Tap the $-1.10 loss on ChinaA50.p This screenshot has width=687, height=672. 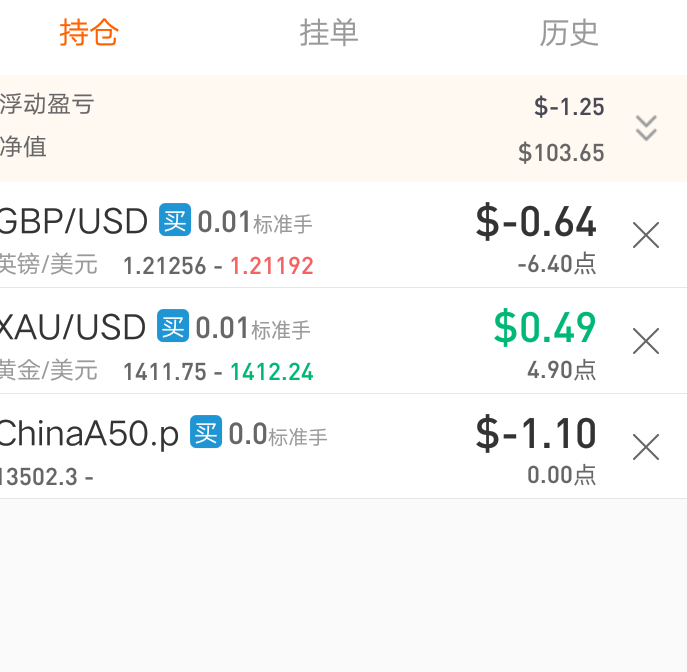tap(536, 433)
